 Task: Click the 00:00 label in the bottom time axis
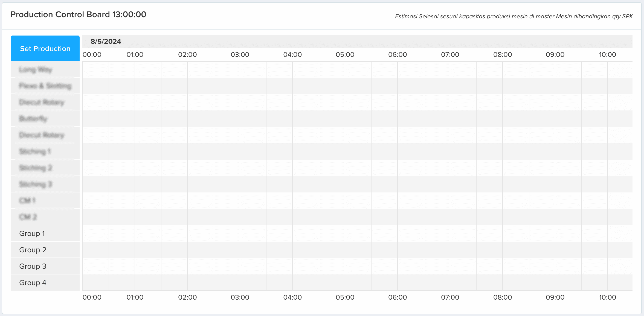coord(92,297)
